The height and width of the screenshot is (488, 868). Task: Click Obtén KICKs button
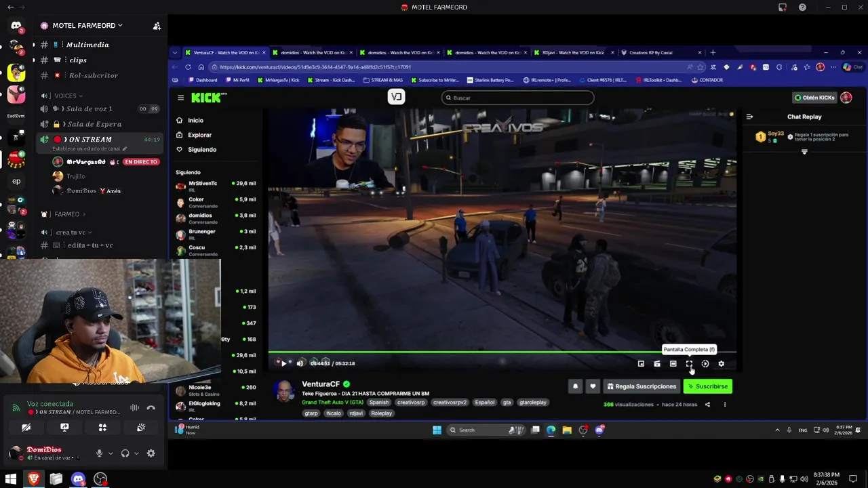pyautogui.click(x=815, y=98)
